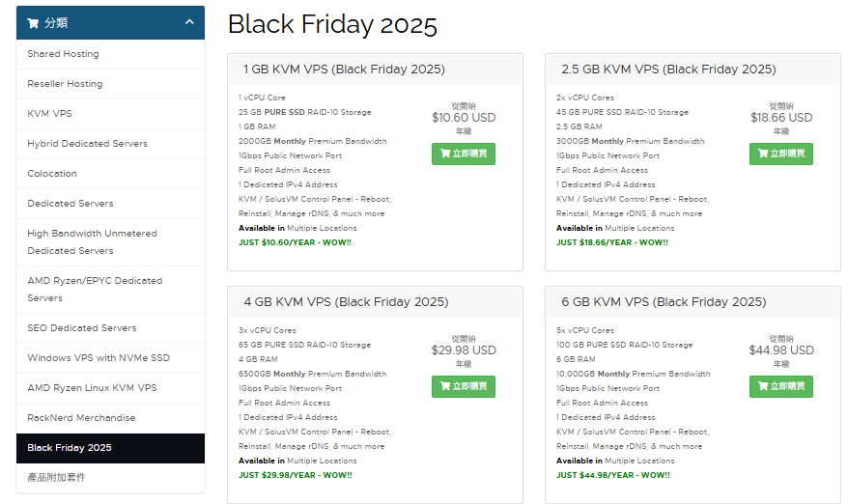This screenshot has height=504, width=848.
Task: Go to Windows VPS with NVMe SSD
Action: point(99,358)
